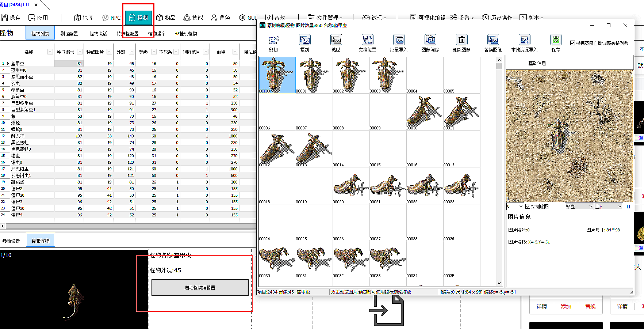Open the 怪物说话 tab
The height and width of the screenshot is (329, 644).
[99, 34]
